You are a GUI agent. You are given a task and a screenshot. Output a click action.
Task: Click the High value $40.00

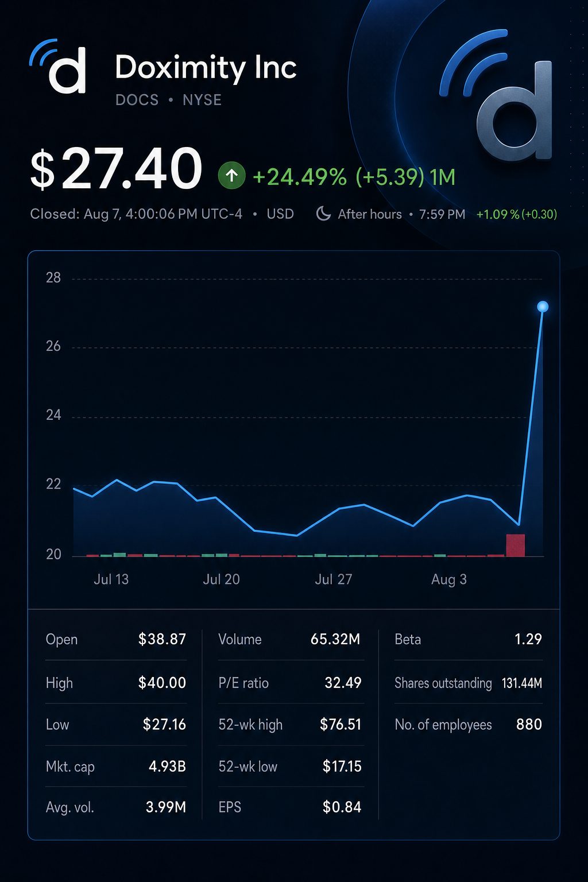click(162, 683)
